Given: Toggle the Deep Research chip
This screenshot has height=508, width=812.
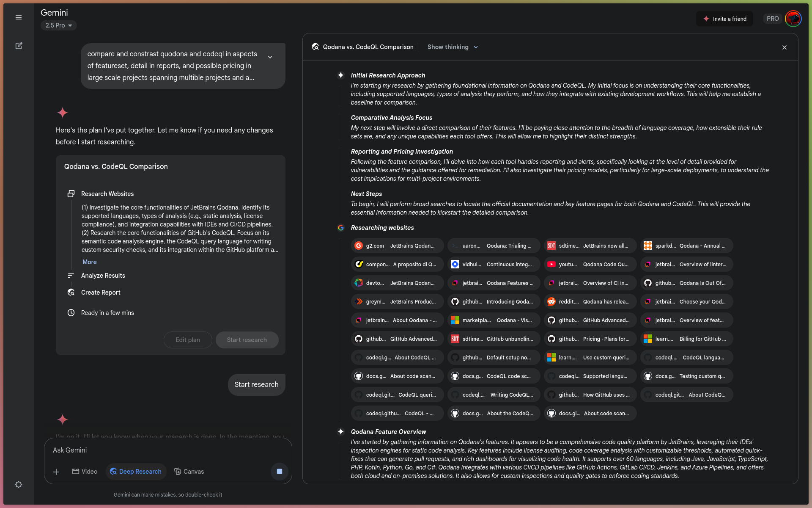Looking at the screenshot, I should coord(136,472).
